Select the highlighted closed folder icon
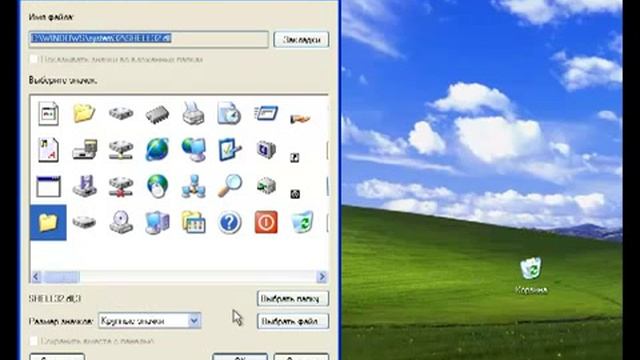Screen dimensions: 640x360 click(x=48, y=222)
